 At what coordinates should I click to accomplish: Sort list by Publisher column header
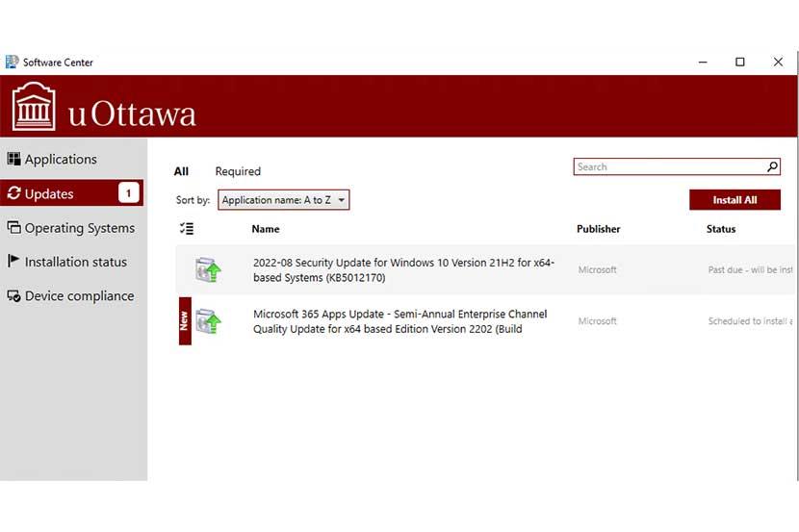598,229
